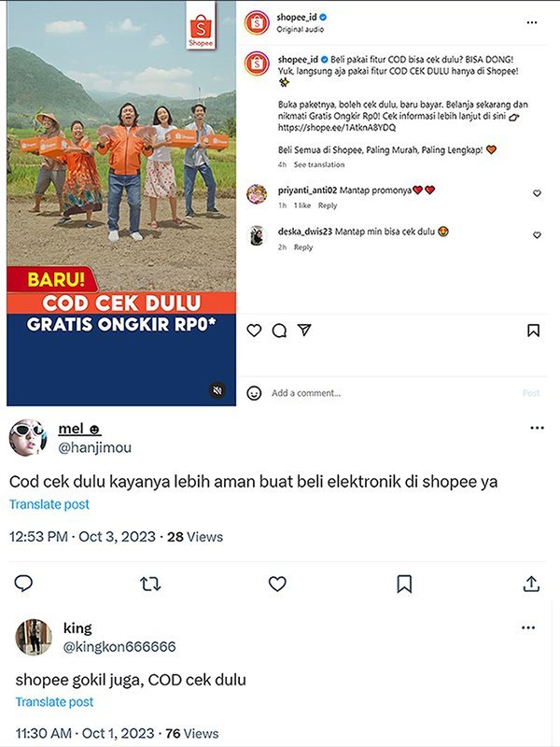
Task: Open the comment bubble icon on Instagram post
Action: click(279, 331)
